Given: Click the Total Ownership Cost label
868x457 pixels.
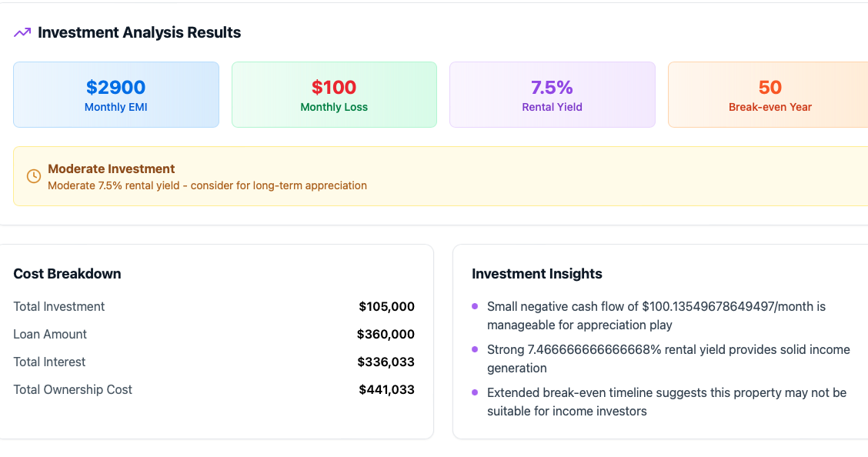Looking at the screenshot, I should pos(73,389).
